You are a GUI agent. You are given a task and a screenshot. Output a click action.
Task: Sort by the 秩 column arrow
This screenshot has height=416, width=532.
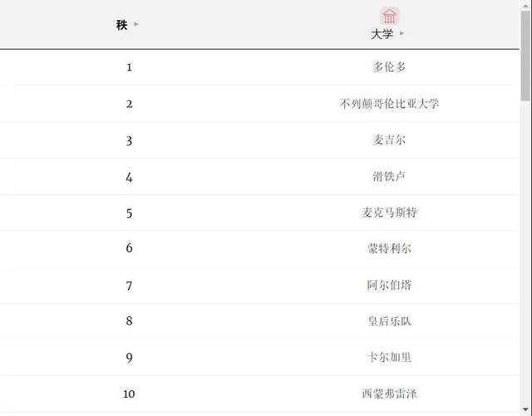pyautogui.click(x=136, y=24)
